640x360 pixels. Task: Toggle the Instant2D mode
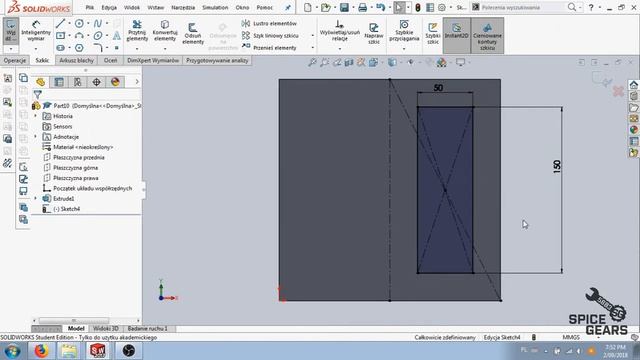pos(456,35)
